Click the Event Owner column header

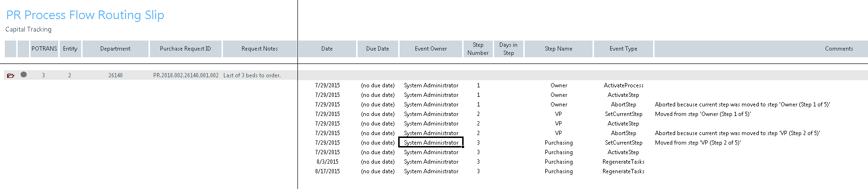431,49
